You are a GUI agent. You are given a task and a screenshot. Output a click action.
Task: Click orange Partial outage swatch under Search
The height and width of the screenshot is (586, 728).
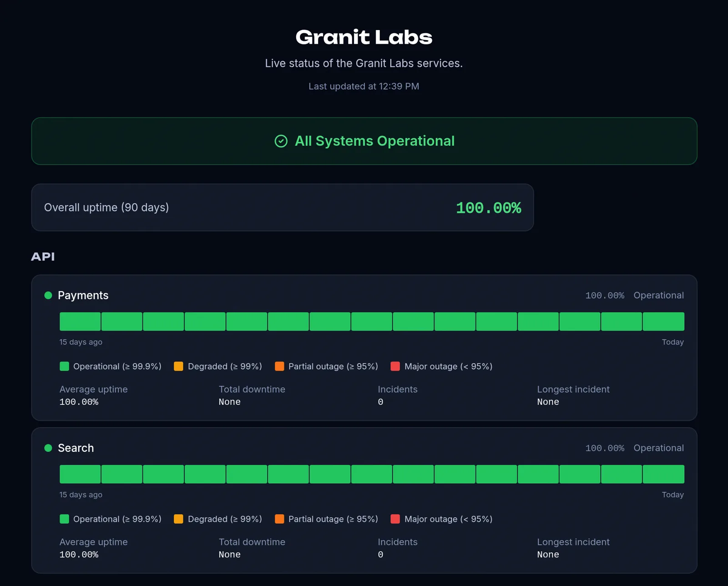279,519
